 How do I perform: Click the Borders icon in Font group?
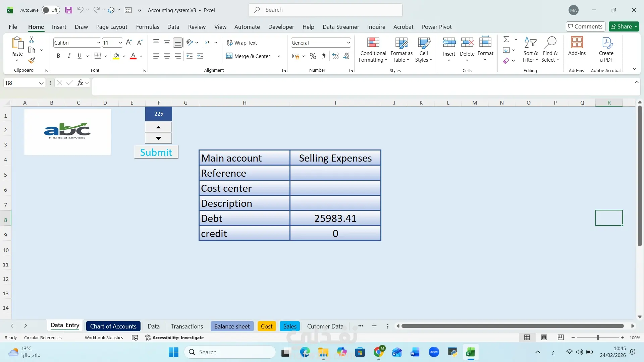[98, 56]
